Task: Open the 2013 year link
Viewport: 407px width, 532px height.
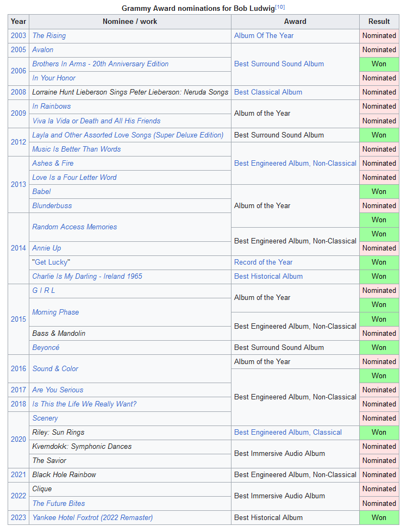Action: tap(18, 185)
